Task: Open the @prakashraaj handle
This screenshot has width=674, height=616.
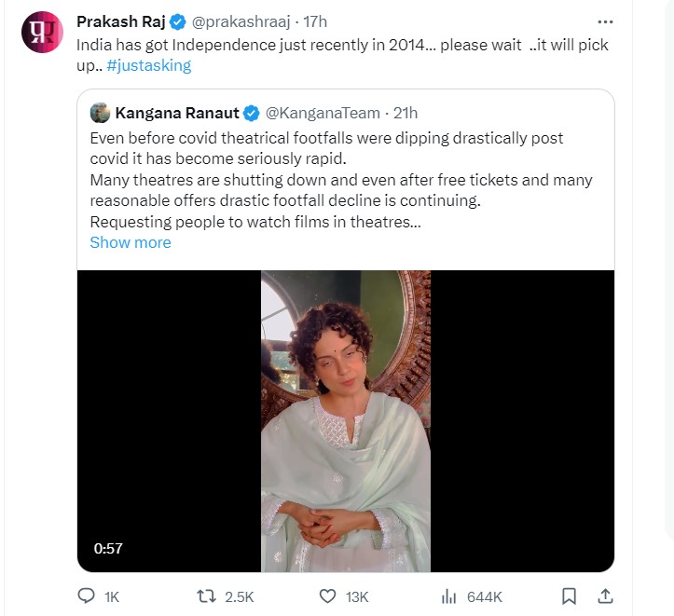Action: click(x=242, y=21)
